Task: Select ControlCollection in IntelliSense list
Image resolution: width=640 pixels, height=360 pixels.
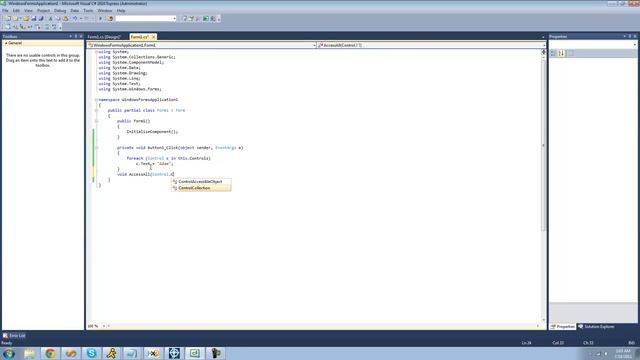Action: click(x=201, y=188)
